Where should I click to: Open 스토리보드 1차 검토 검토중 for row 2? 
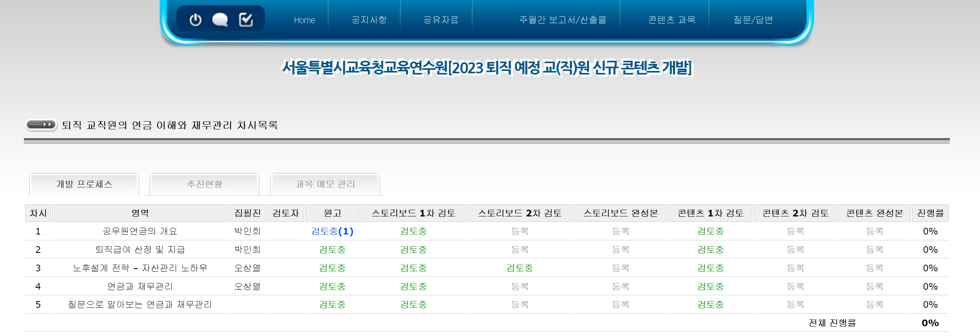click(x=414, y=250)
